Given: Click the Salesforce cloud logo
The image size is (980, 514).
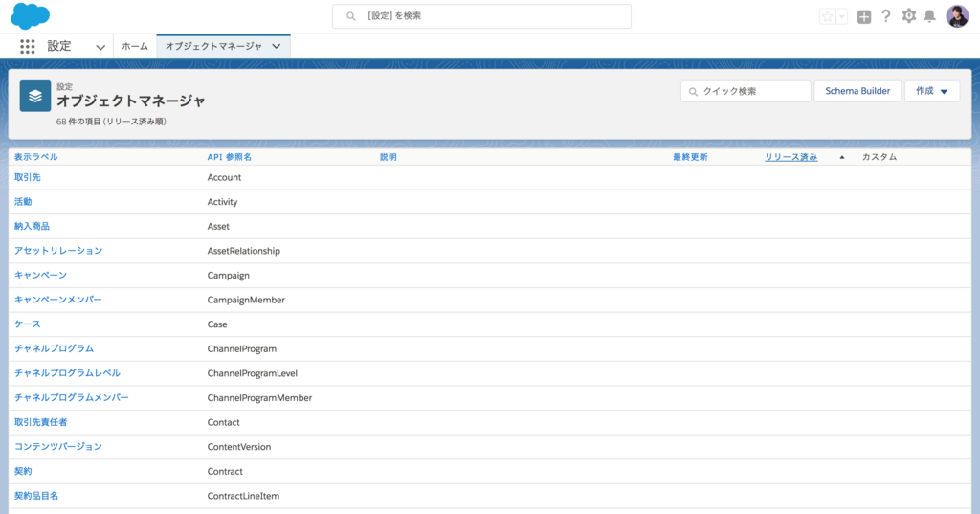Looking at the screenshot, I should pos(30,16).
